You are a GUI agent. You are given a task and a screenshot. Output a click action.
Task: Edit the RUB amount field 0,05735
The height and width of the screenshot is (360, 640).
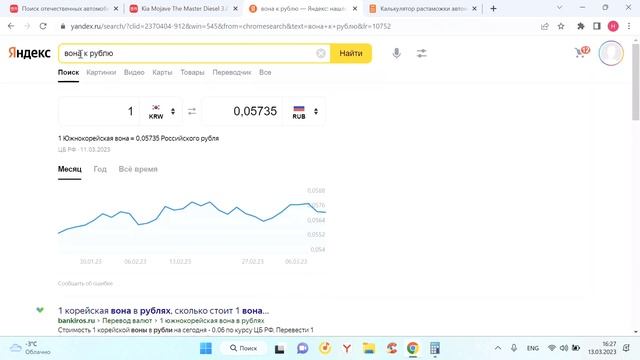click(x=242, y=111)
